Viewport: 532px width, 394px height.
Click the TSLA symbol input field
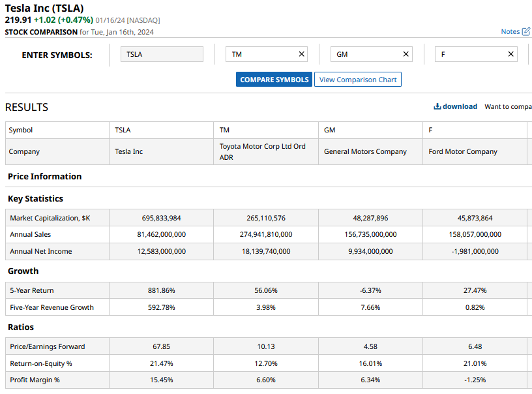(x=162, y=54)
